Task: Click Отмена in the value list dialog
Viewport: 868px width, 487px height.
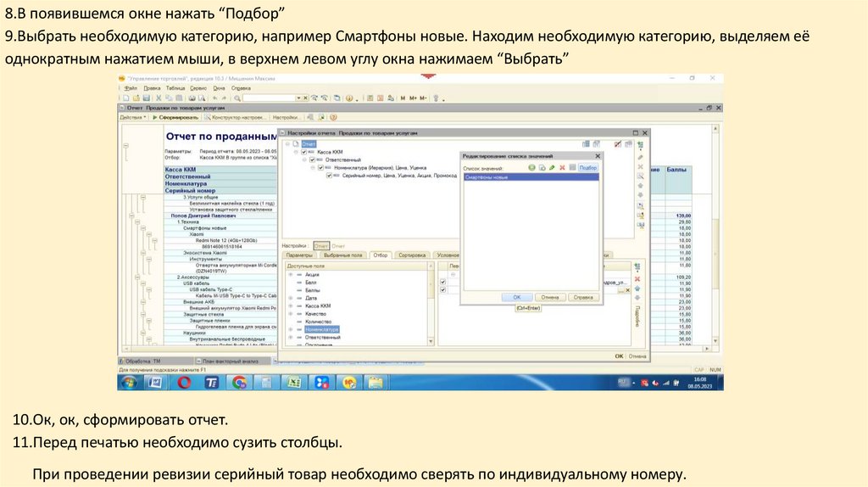Action: (x=549, y=298)
